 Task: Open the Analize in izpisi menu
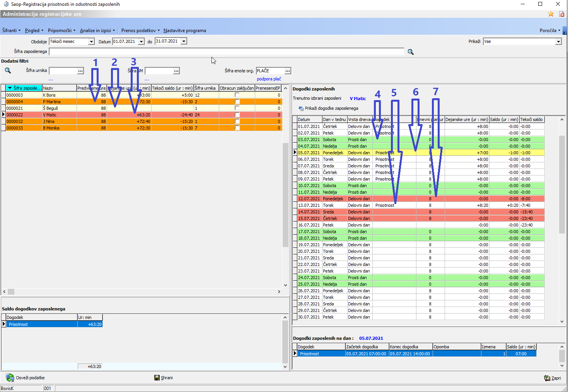coord(97,31)
